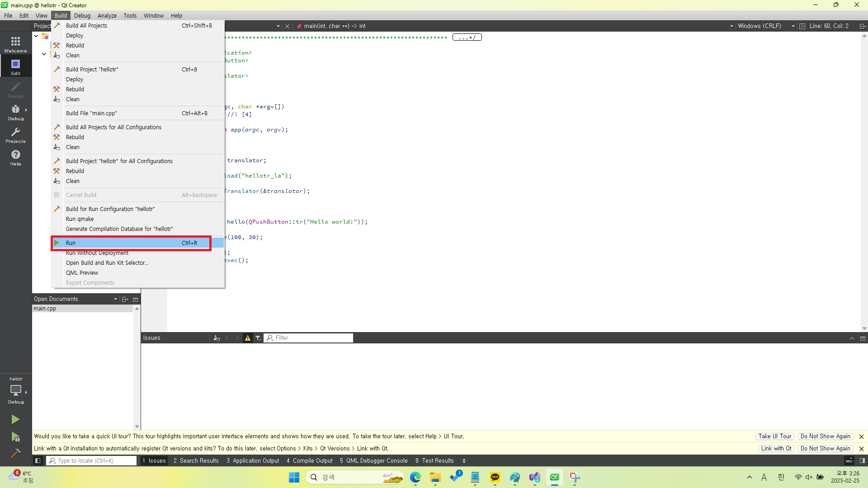Click the Take UI Tour button
Image resolution: width=868 pixels, height=488 pixels.
(x=774, y=436)
